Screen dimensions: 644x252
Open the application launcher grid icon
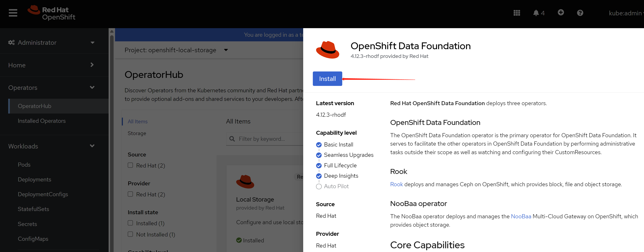[516, 13]
